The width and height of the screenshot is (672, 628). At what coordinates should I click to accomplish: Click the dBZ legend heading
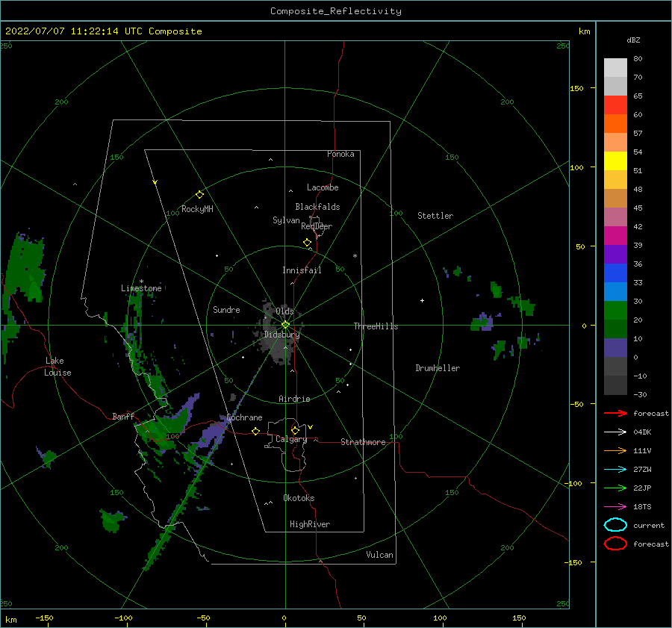tap(633, 40)
